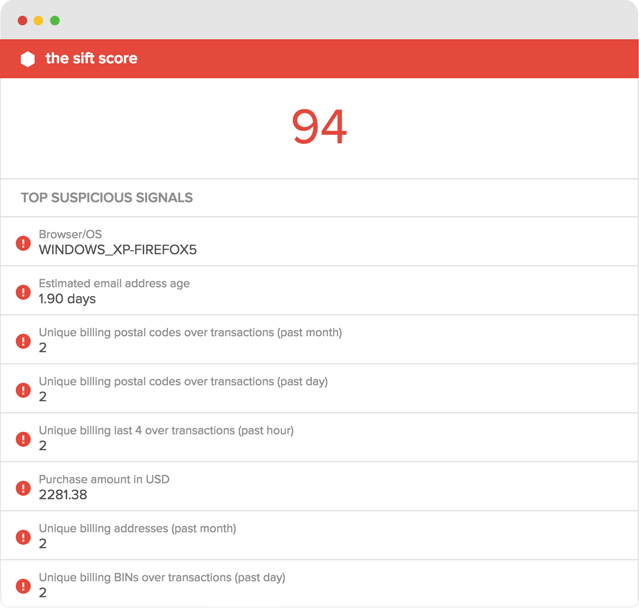Click the alert icon beside Unique billing BINs

tap(23, 586)
